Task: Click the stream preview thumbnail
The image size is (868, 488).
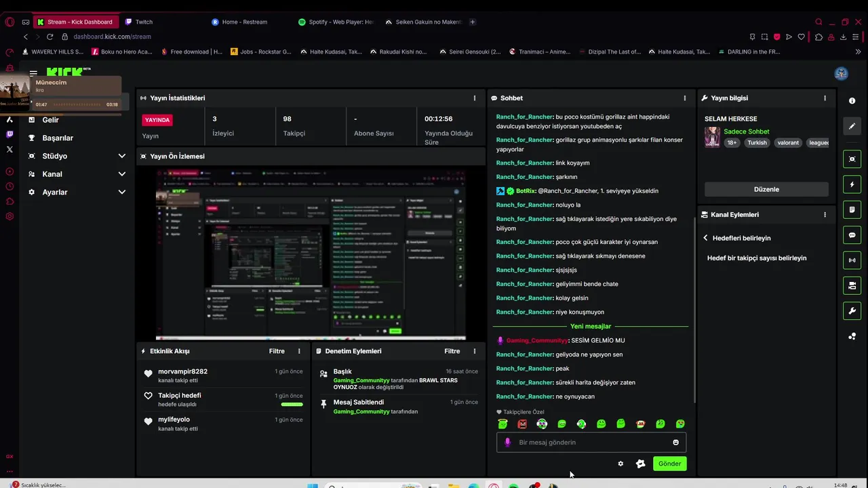Action: pos(311,254)
